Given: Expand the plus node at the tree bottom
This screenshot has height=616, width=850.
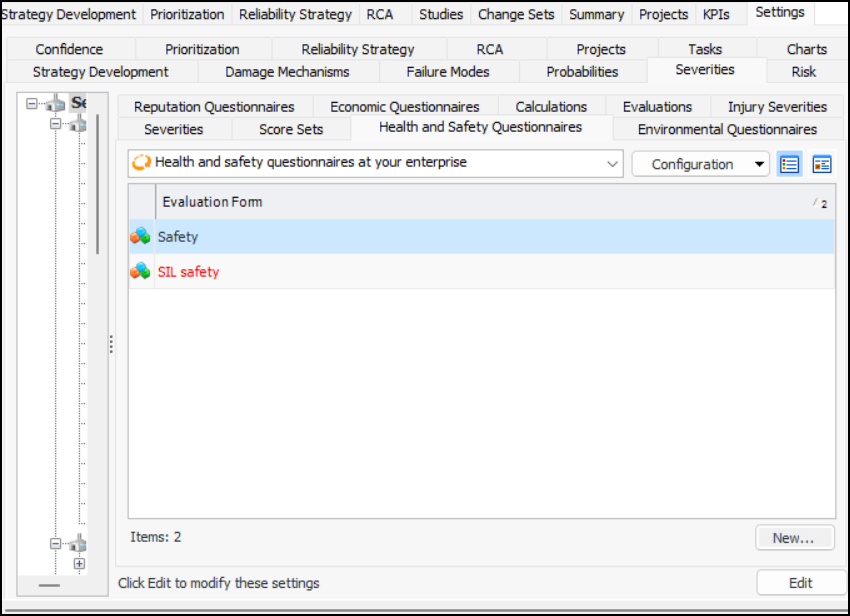Looking at the screenshot, I should [x=79, y=563].
